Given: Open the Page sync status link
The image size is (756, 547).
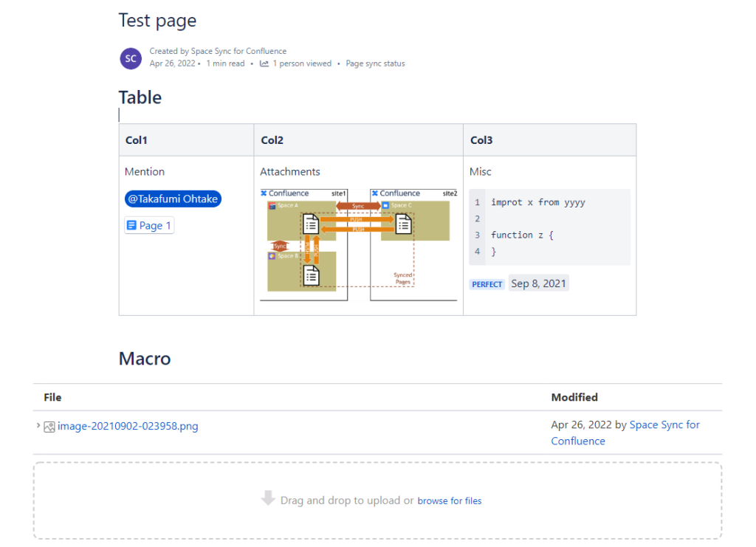Looking at the screenshot, I should tap(375, 63).
